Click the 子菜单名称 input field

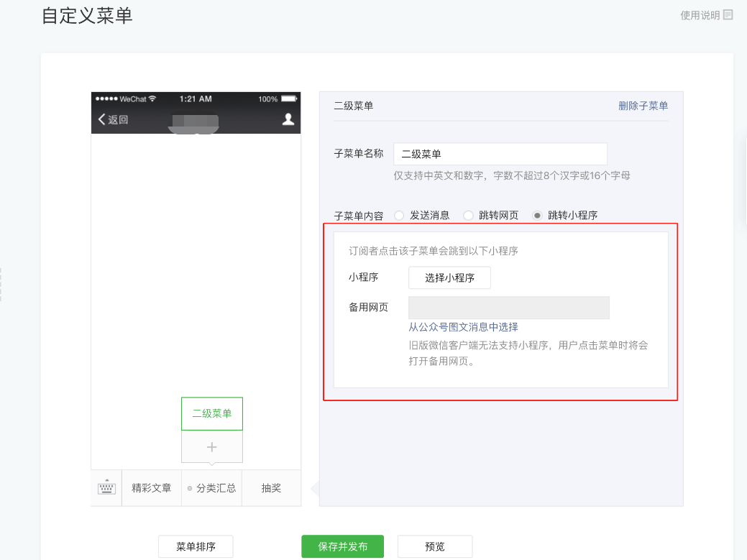(500, 154)
